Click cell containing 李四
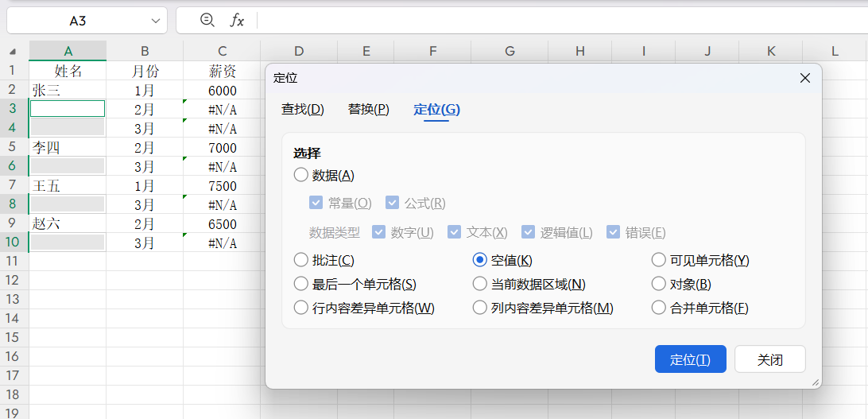Image resolution: width=868 pixels, height=419 pixels. click(x=68, y=147)
